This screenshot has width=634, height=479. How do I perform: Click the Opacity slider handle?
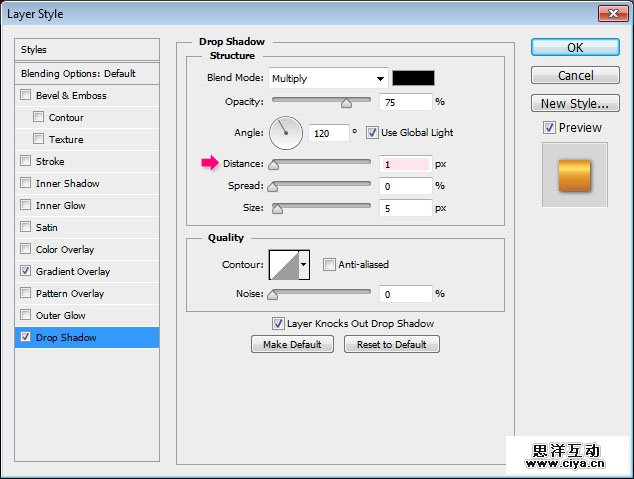tap(346, 103)
